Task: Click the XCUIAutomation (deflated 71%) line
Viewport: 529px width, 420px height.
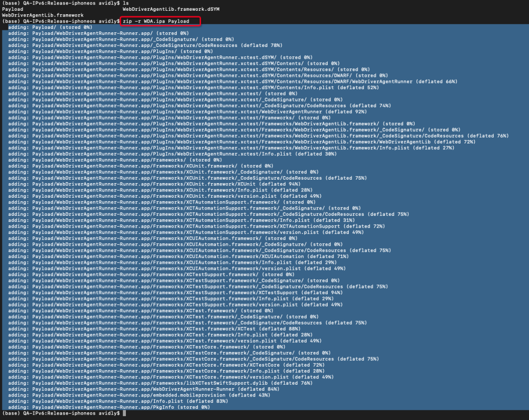Action: click(178, 257)
